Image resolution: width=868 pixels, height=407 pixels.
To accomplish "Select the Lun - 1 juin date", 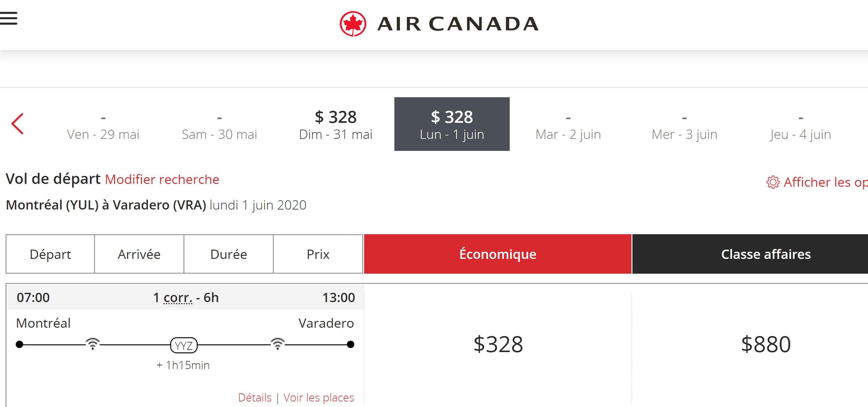I will [452, 124].
